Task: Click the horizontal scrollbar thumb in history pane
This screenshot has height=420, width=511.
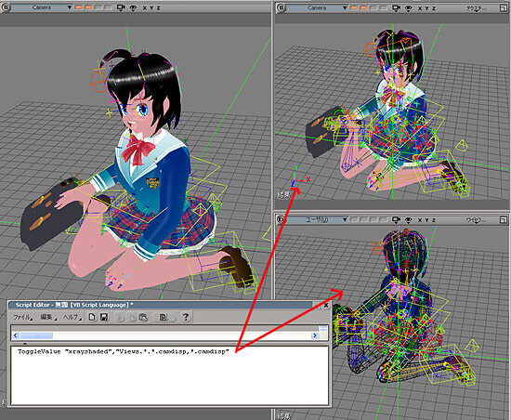Action: 36,335
